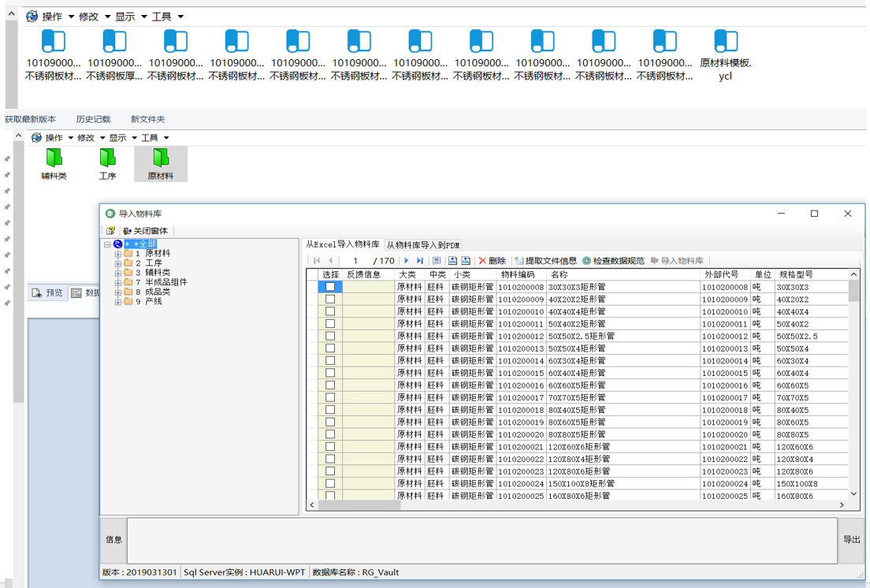Tick checkbox for 30X30X3矩形管 row
The width and height of the screenshot is (870, 588).
330,287
